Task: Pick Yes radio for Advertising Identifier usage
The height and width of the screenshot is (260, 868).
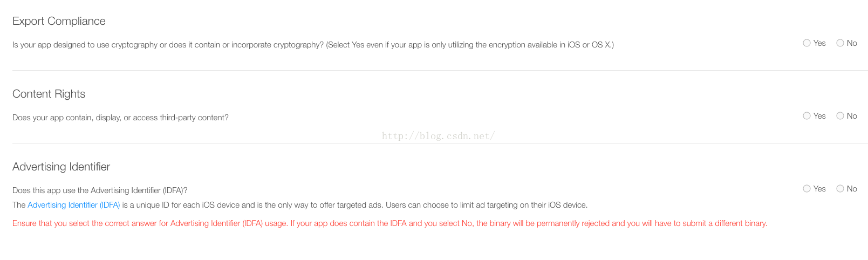Action: coord(807,189)
